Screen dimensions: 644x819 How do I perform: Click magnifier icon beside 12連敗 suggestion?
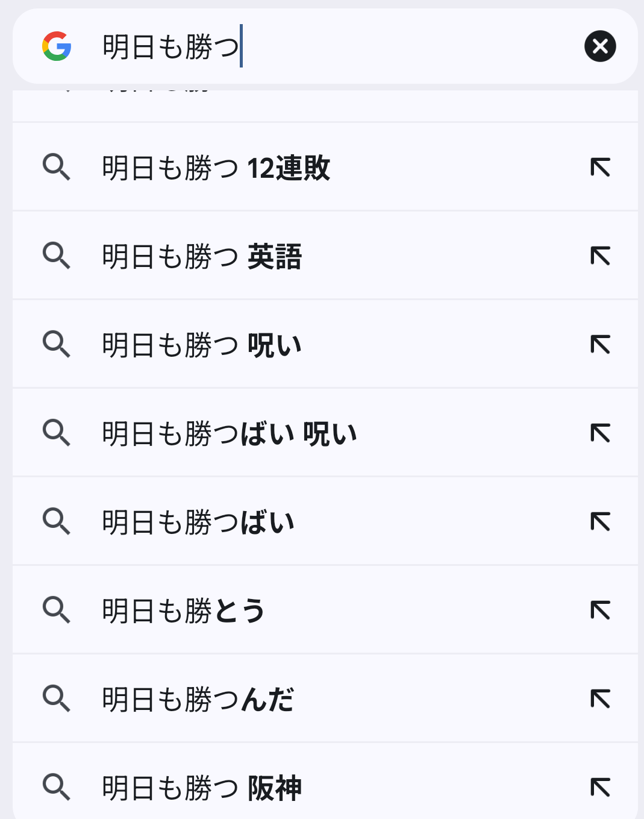57,168
